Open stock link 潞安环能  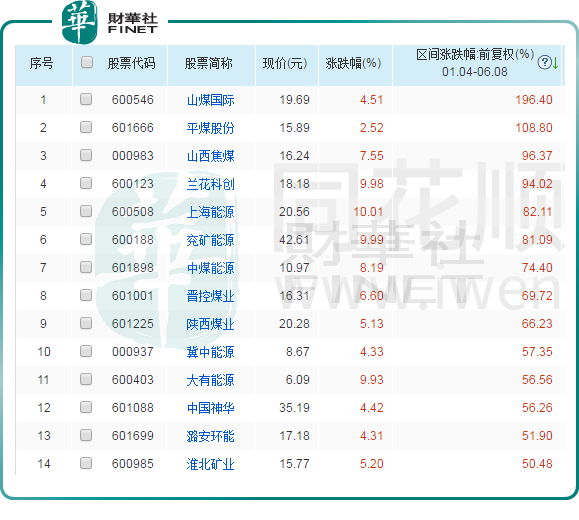(210, 436)
